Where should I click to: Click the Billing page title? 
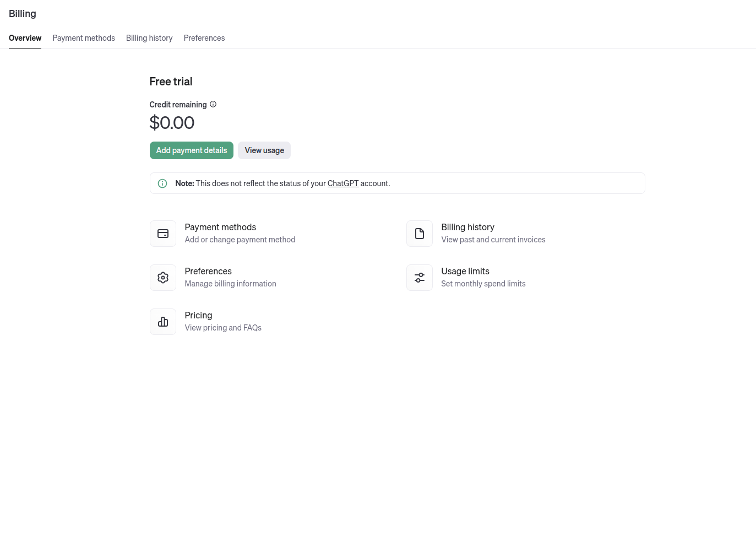point(23,14)
